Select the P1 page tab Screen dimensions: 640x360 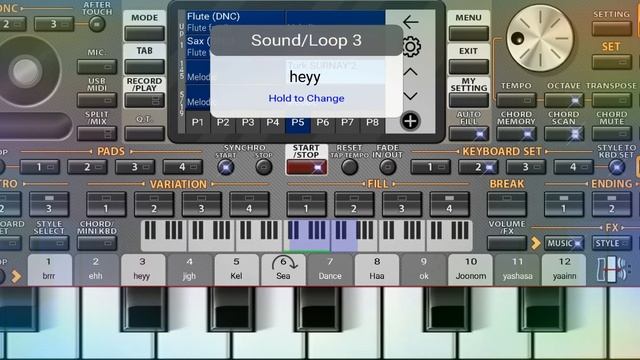coord(198,122)
